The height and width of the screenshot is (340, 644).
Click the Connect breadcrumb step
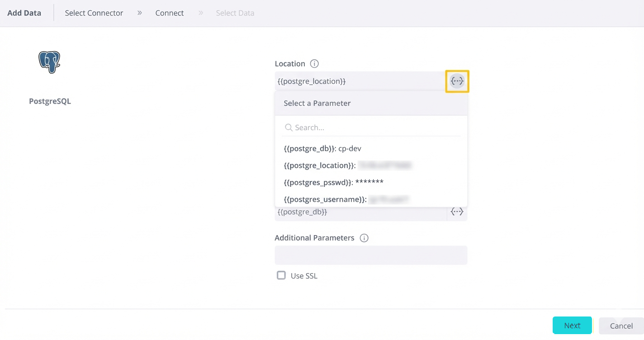point(169,13)
